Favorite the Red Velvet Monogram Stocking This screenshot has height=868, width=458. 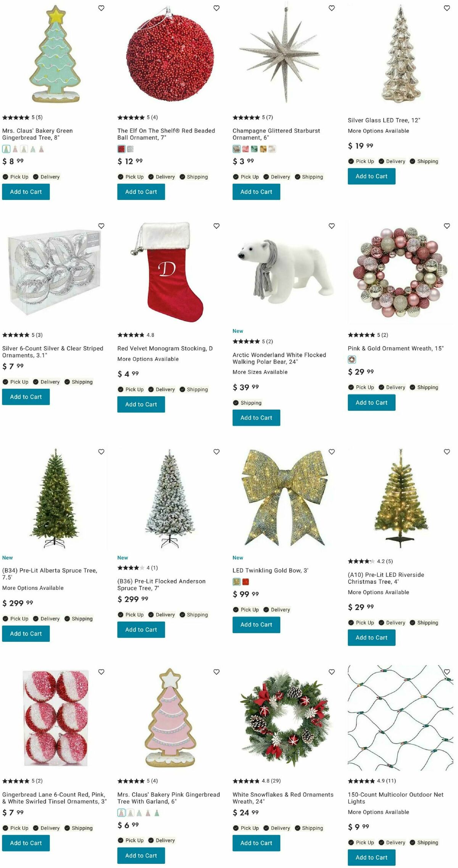(x=216, y=226)
